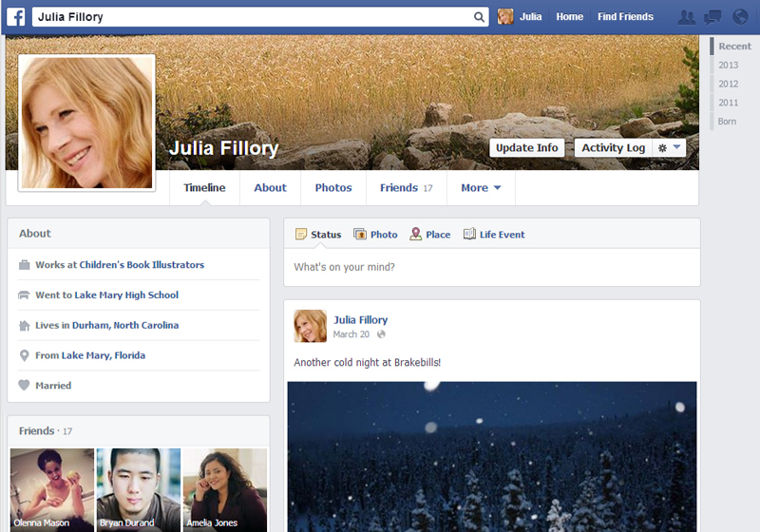Open the gear settings dropdown on cover
Screen dimensions: 760x532
(x=670, y=148)
